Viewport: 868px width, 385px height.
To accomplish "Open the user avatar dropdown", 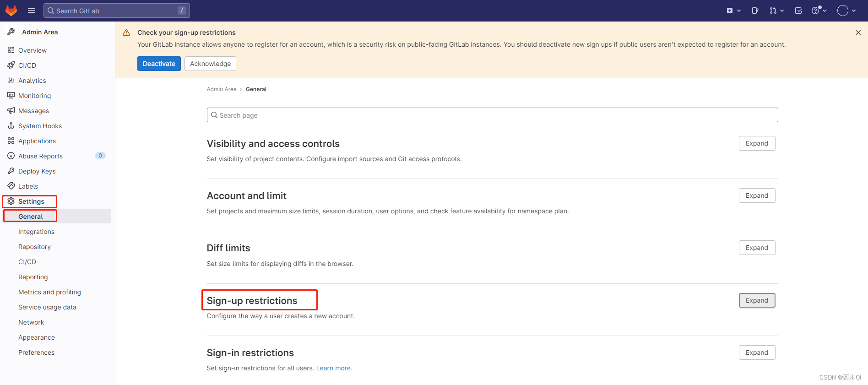I will 846,11.
